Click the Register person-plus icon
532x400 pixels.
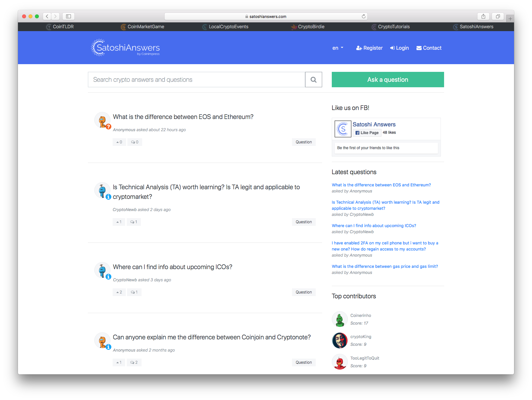[359, 48]
